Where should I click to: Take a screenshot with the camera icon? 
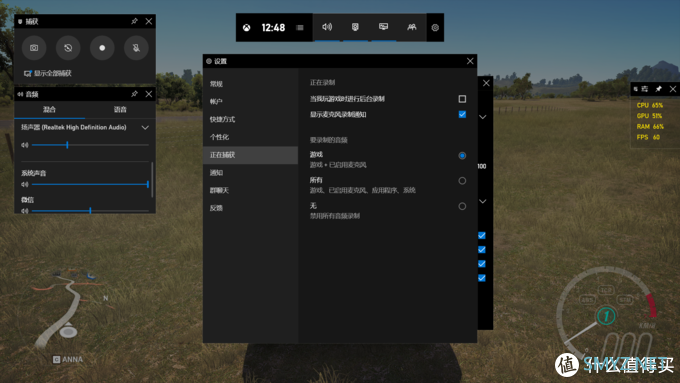(x=34, y=48)
